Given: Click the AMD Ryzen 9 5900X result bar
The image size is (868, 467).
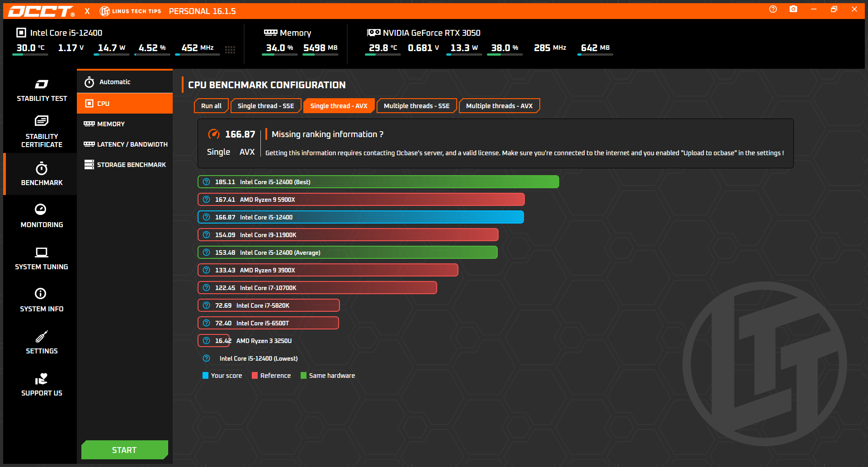Looking at the screenshot, I should (x=361, y=200).
